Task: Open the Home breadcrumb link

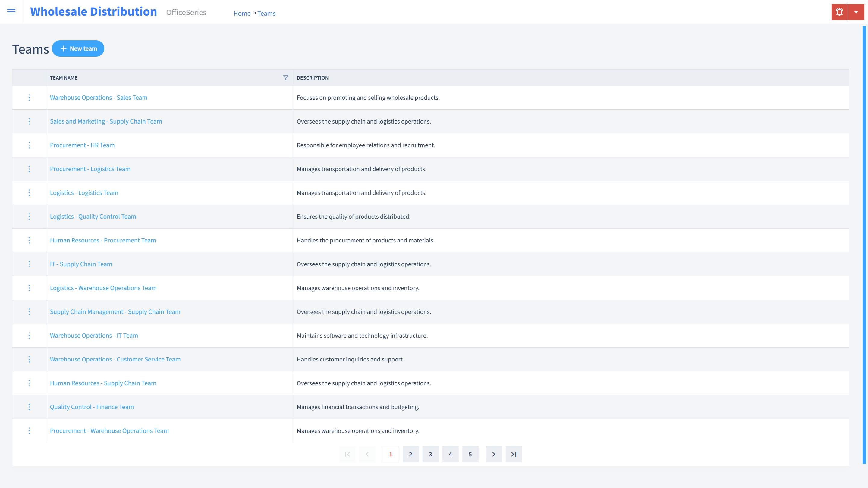Action: tap(241, 13)
